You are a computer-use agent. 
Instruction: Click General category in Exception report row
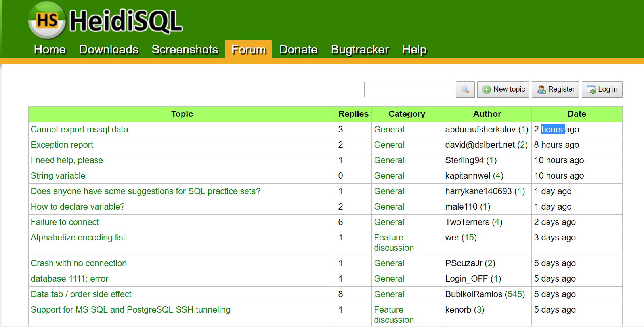(x=389, y=145)
